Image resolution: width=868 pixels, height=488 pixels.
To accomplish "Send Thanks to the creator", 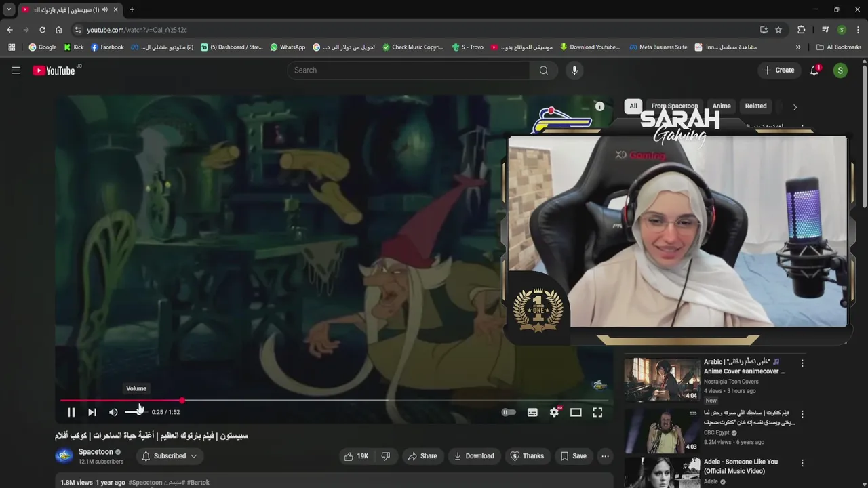I will click(527, 456).
